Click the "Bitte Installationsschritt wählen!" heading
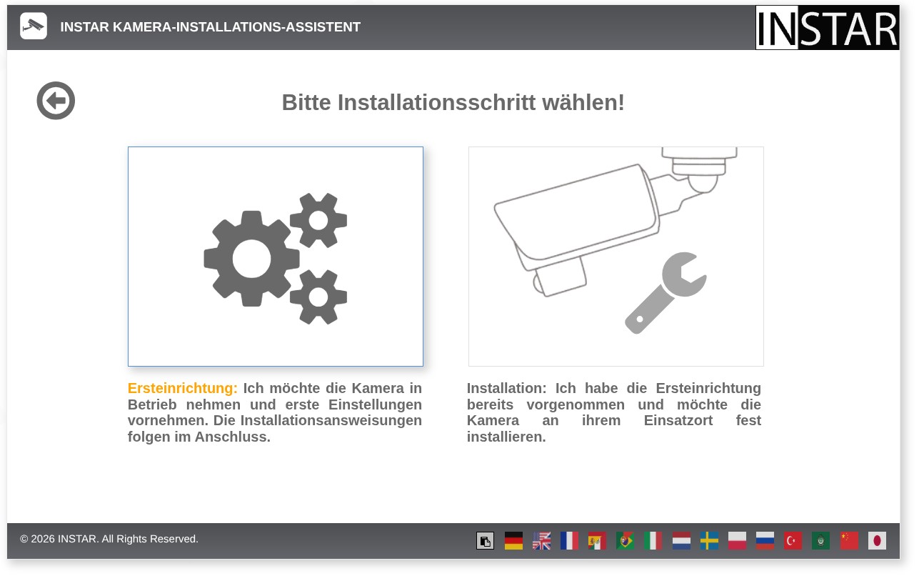 tap(453, 102)
